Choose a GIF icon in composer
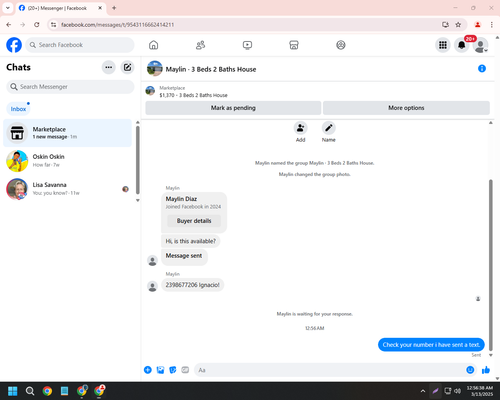The height and width of the screenshot is (400, 500). tap(185, 370)
